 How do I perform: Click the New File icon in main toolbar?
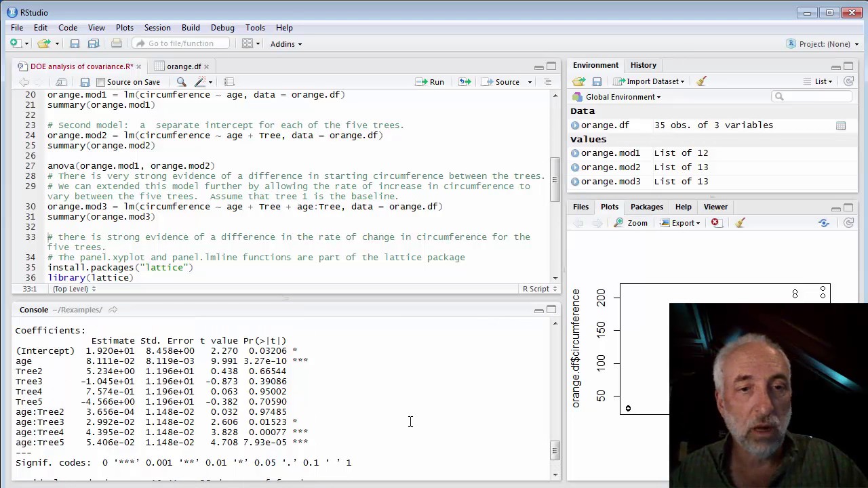tap(14, 43)
